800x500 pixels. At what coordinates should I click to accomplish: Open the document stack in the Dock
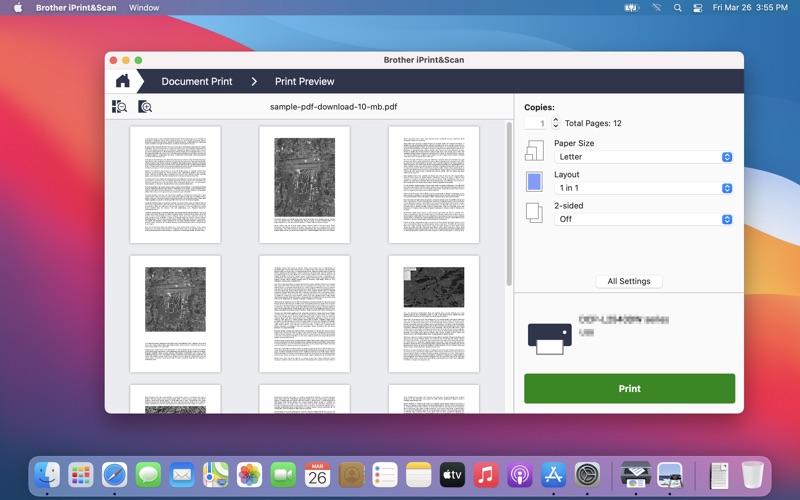(719, 475)
